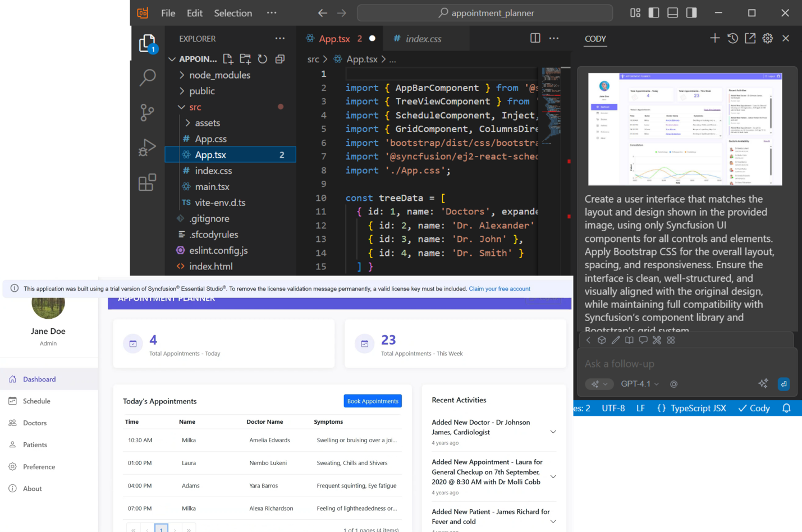The width and height of the screenshot is (802, 532).
Task: Refresh the Explorer file tree
Action: tap(262, 59)
